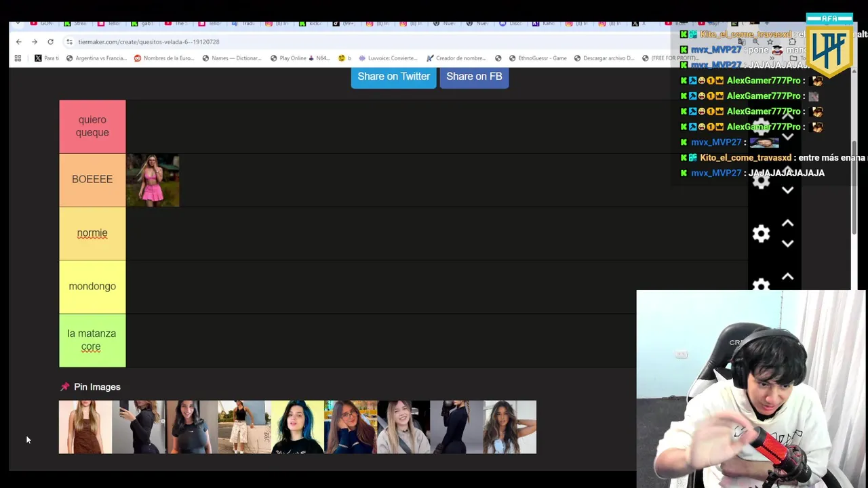Open 'Play Online N64' bookmark
The image size is (868, 488).
300,58
